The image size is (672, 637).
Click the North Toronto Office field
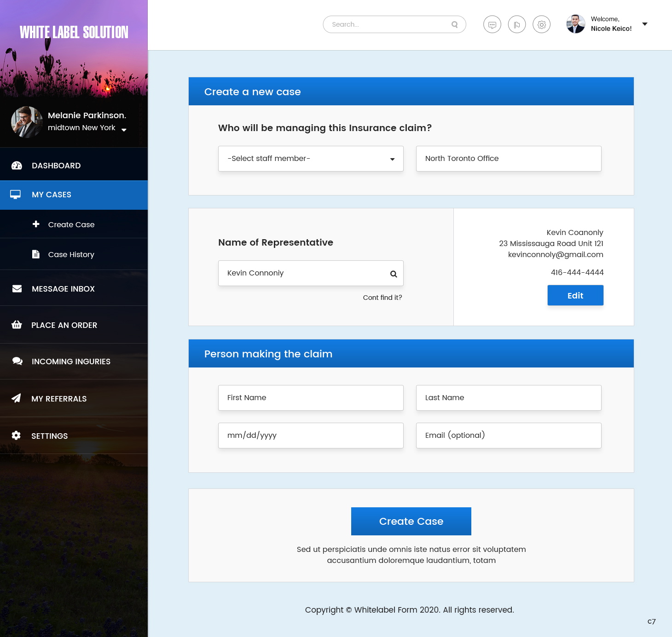click(509, 159)
